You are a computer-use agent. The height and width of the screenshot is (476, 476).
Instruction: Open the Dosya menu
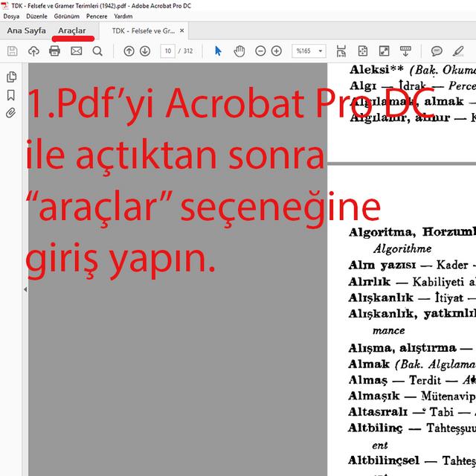[11, 16]
